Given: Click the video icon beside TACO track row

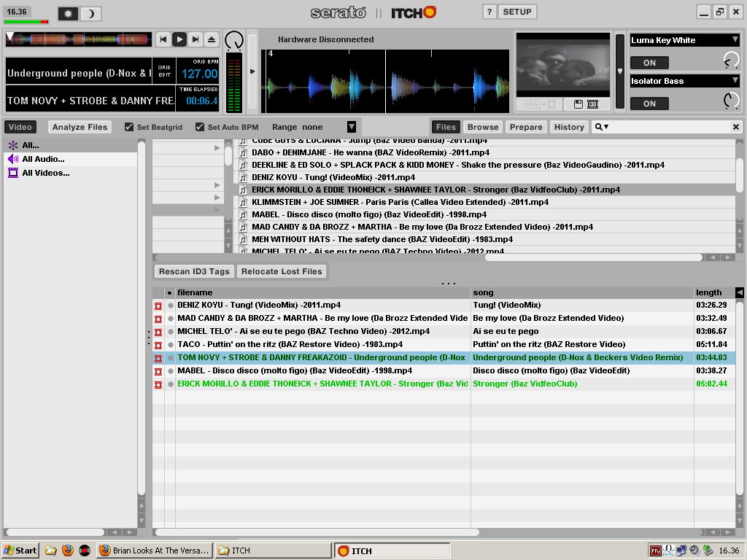Looking at the screenshot, I should (x=158, y=345).
